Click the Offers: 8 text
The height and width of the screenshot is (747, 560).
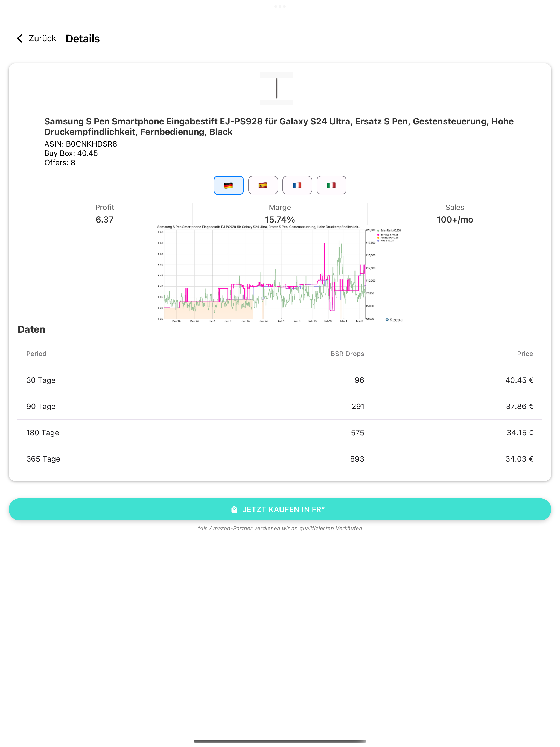60,163
